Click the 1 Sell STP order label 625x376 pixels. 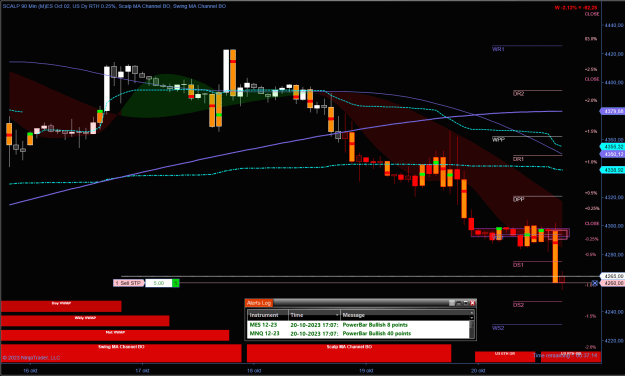[129, 283]
